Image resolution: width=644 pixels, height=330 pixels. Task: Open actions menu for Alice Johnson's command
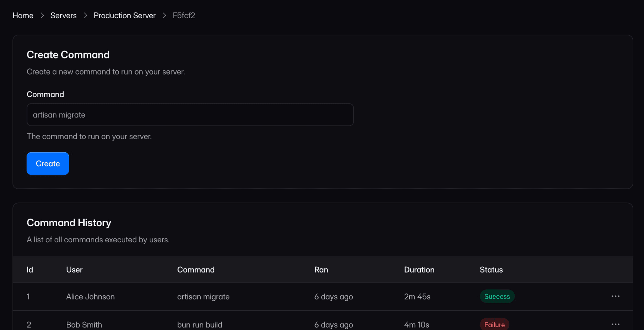(x=615, y=296)
